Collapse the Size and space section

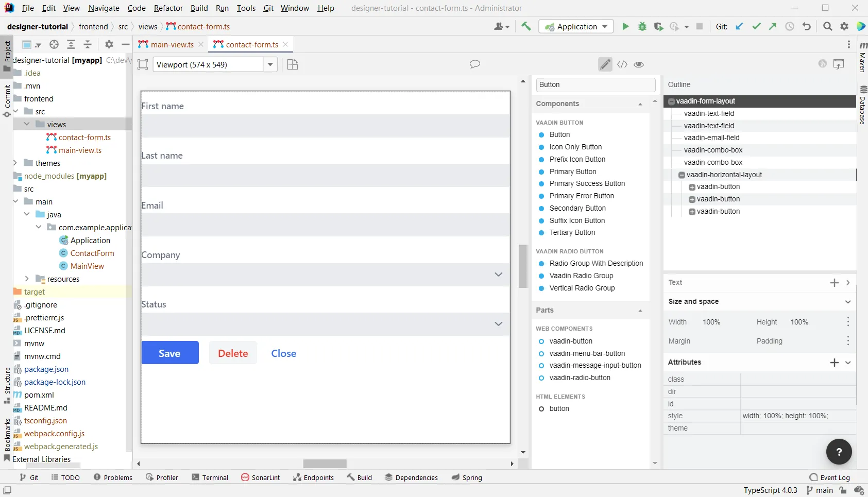click(848, 302)
